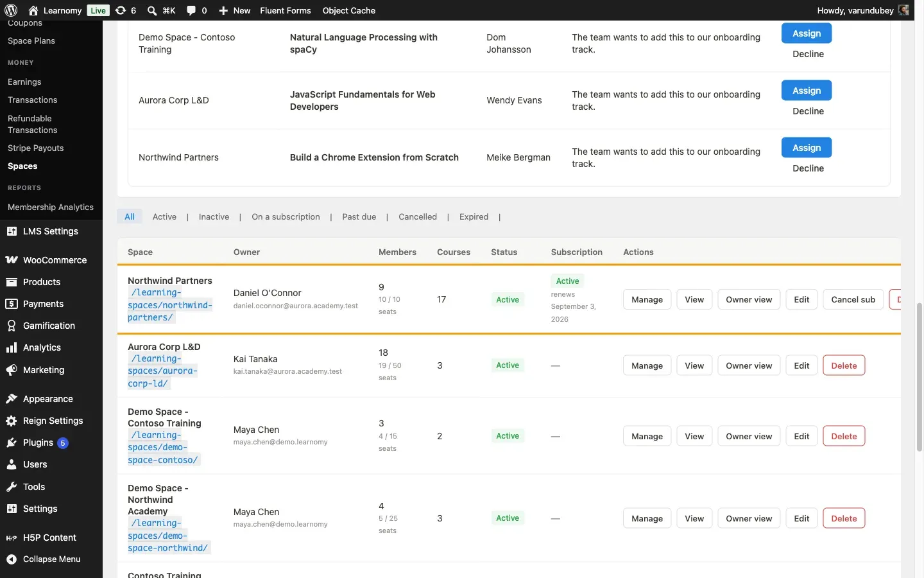Open Space Plans in sidebar

pos(31,40)
